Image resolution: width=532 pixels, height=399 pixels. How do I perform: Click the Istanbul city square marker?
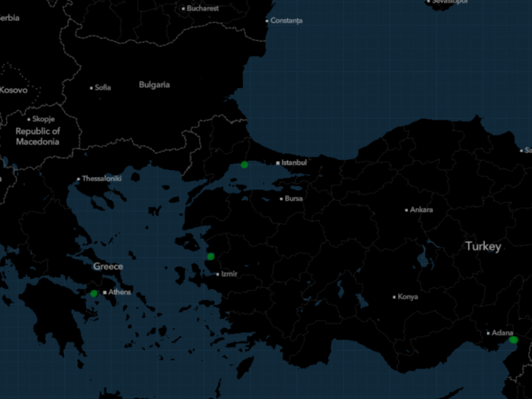pyautogui.click(x=278, y=163)
